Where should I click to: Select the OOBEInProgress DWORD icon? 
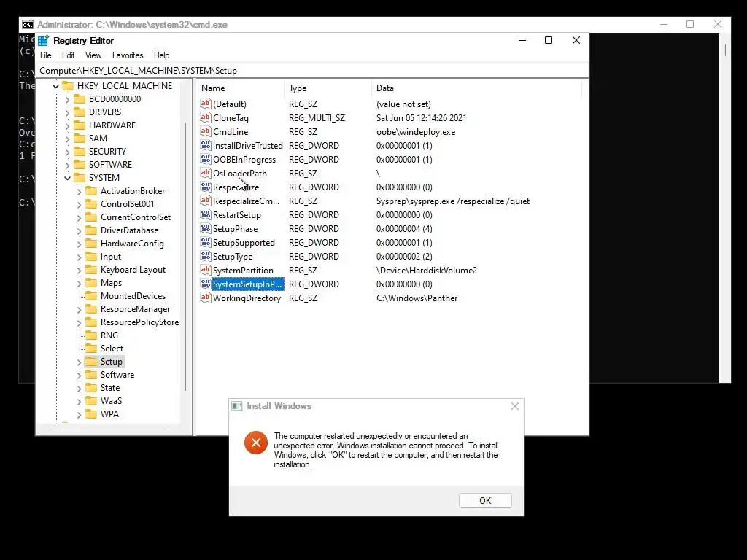205,158
